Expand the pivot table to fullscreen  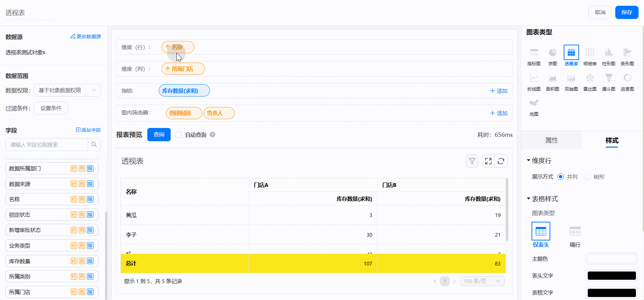click(488, 161)
